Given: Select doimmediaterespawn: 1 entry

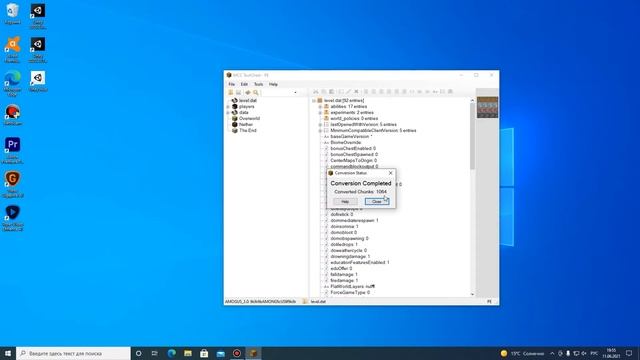Looking at the screenshot, I should pos(354,220).
